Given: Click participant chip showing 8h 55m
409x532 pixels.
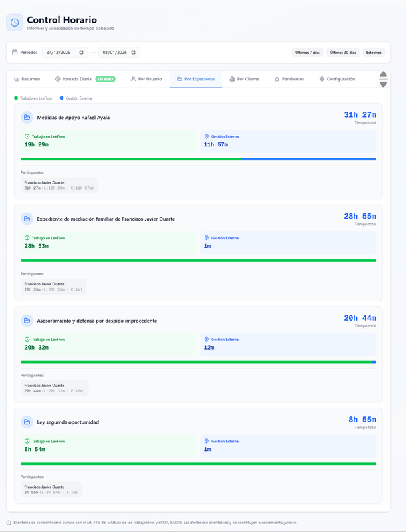Looking at the screenshot, I should point(51,489).
